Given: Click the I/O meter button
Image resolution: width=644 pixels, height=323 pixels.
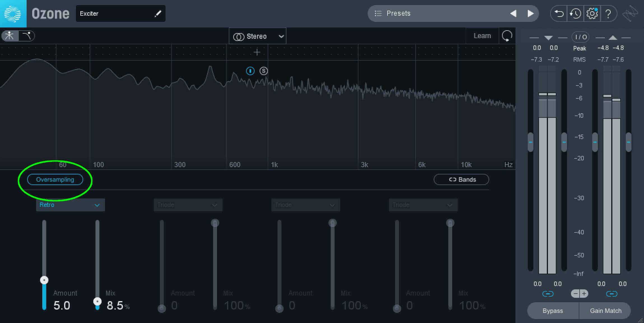Looking at the screenshot, I should tap(580, 37).
